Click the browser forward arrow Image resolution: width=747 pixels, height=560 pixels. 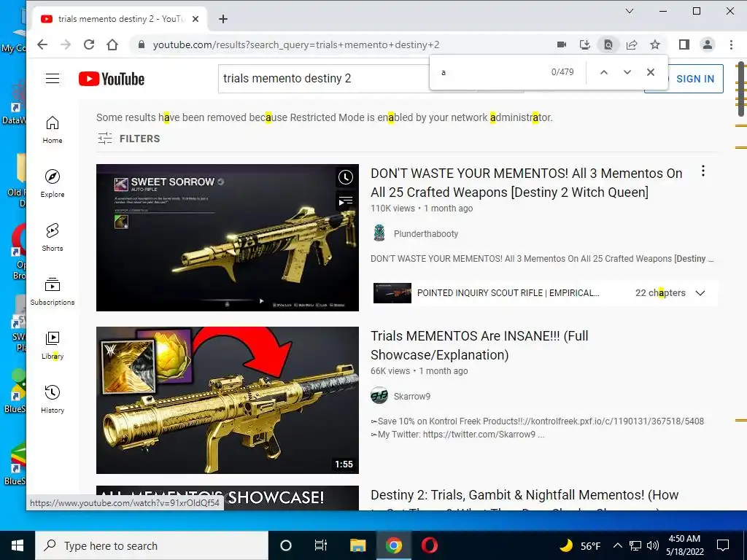pos(66,44)
